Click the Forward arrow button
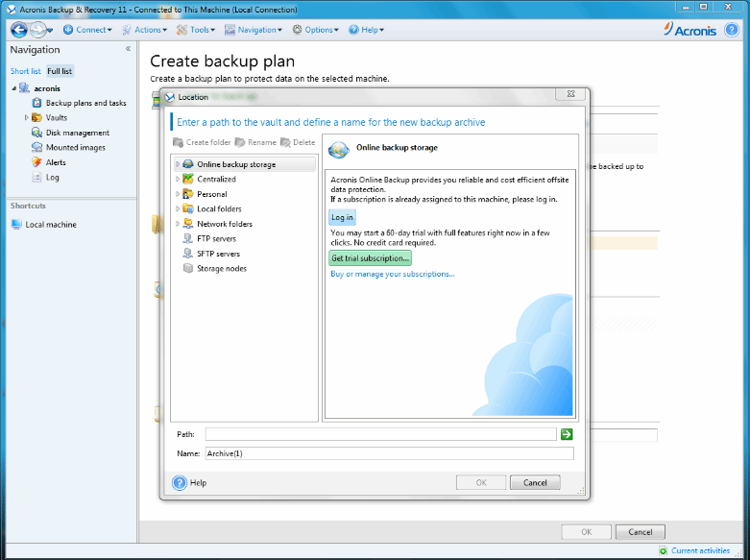Viewport: 750px width, 560px height. [x=36, y=30]
